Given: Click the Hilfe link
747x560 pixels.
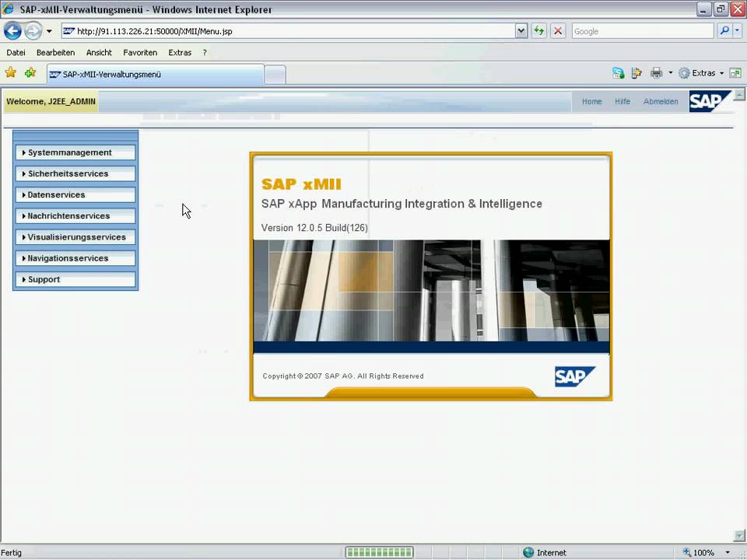Looking at the screenshot, I should pos(622,101).
